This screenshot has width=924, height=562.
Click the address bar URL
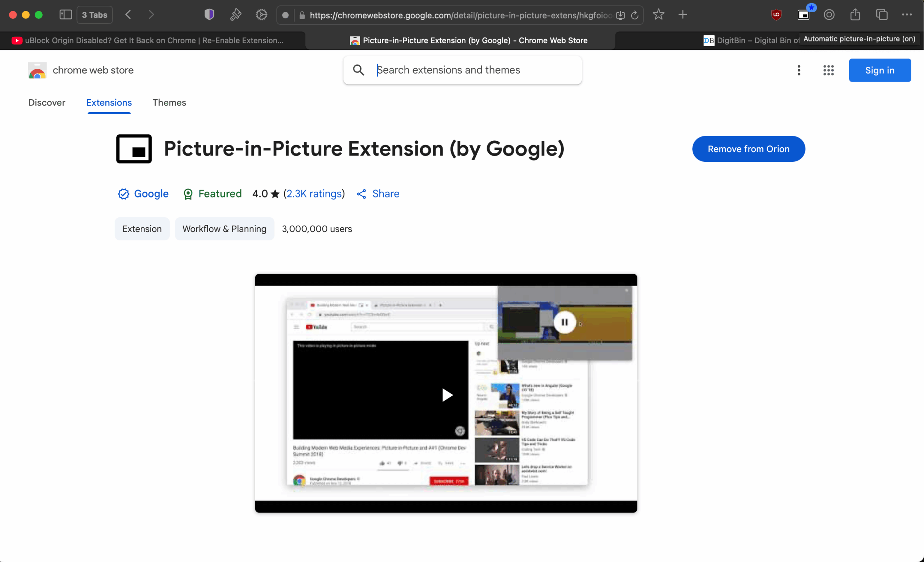[x=461, y=16]
